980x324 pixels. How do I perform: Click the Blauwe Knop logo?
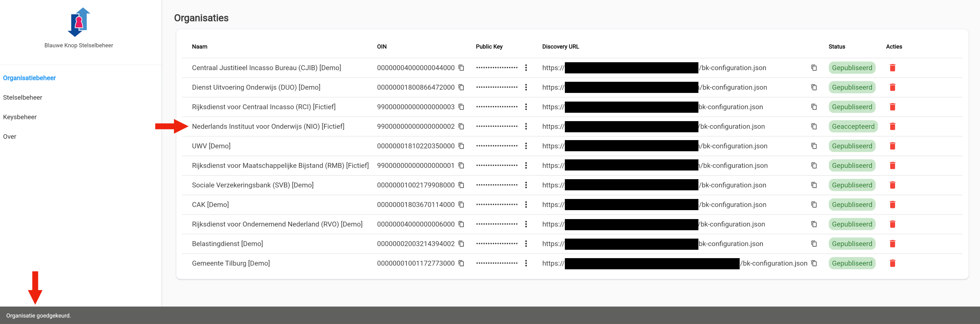coord(79,22)
